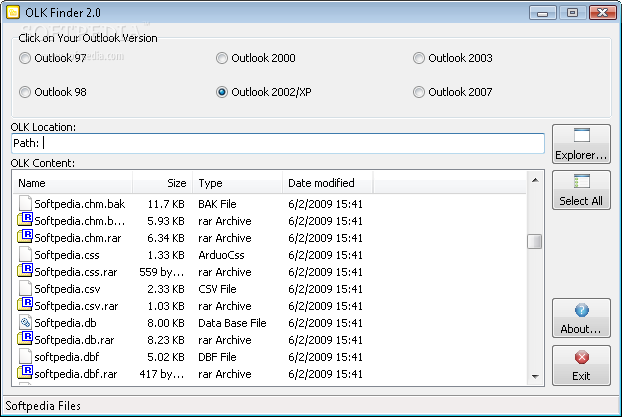
Task: Select file name Softpedia.css.rar
Action: (76, 272)
